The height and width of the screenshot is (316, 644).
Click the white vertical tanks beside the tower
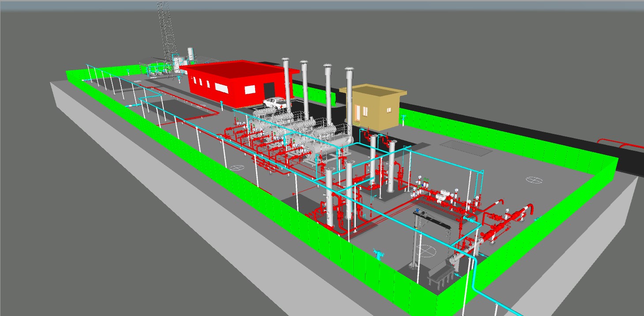coord(191,54)
